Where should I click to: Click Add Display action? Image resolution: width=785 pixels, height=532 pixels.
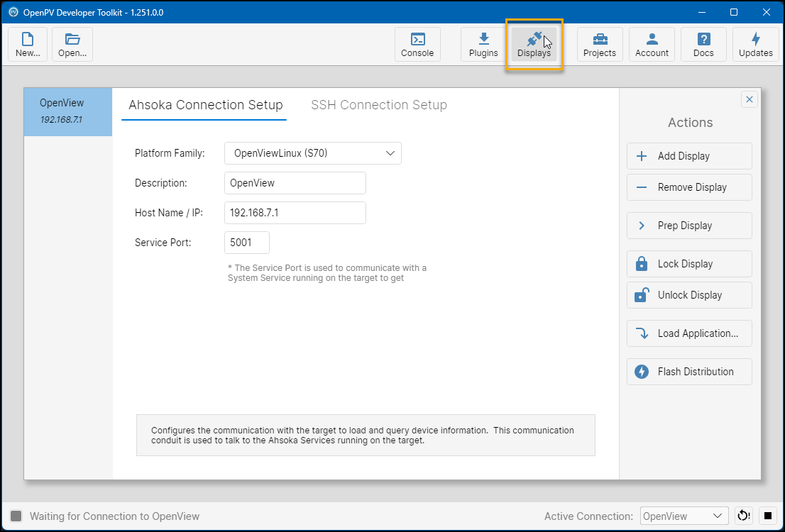pyautogui.click(x=689, y=156)
